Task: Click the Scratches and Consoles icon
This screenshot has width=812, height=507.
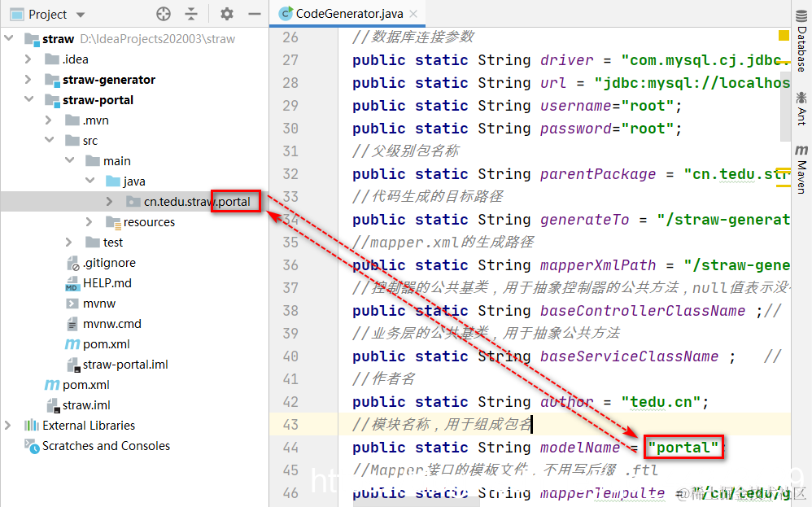Action: [x=32, y=446]
